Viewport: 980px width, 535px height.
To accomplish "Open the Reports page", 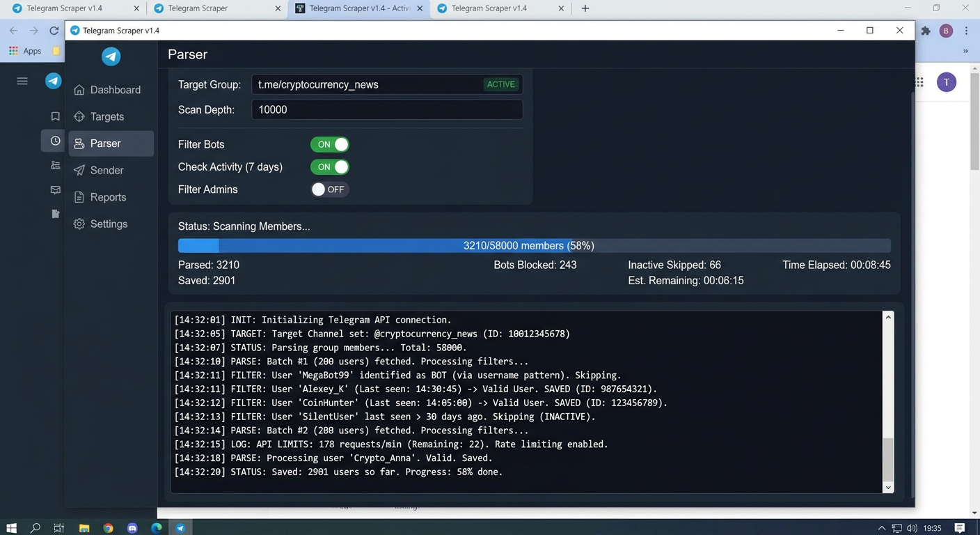I will tap(111, 197).
